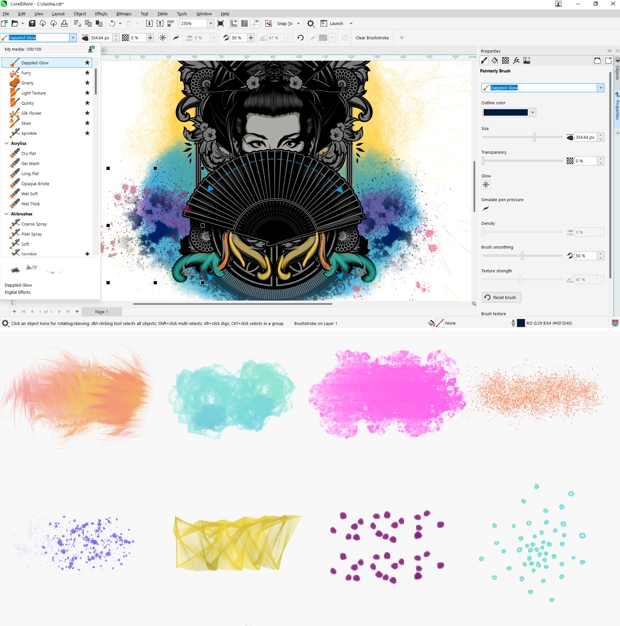Image resolution: width=620 pixels, height=626 pixels.
Task: Select the Furry brush in the list
Action: (x=47, y=73)
